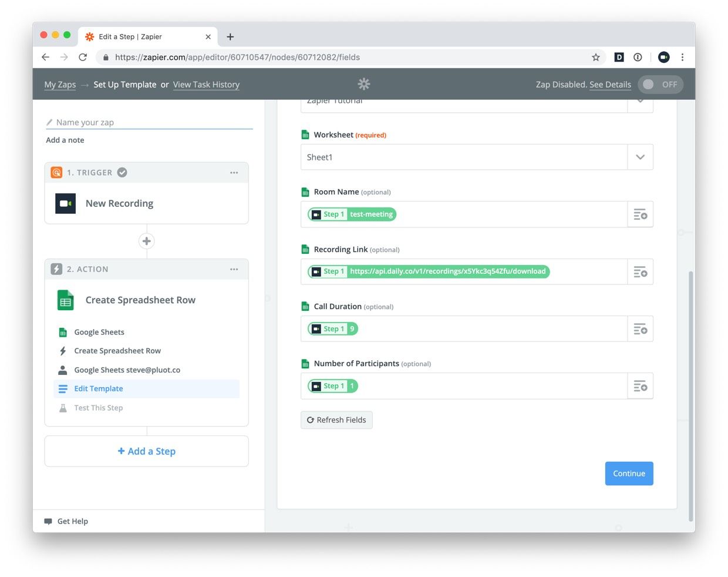This screenshot has height=577, width=728.
Task: Insert a field into Room Name
Action: (x=641, y=214)
